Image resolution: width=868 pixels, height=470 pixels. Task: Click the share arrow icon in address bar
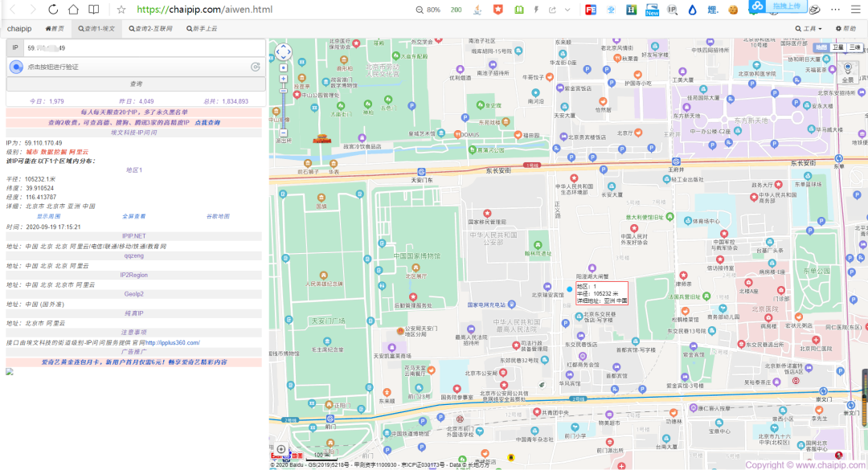[552, 10]
